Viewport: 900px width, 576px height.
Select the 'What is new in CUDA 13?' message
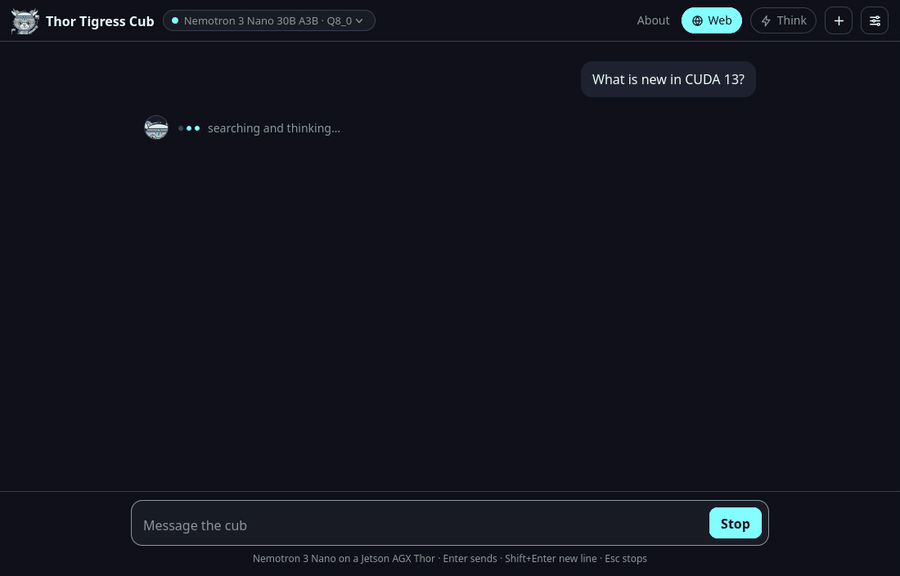point(668,79)
